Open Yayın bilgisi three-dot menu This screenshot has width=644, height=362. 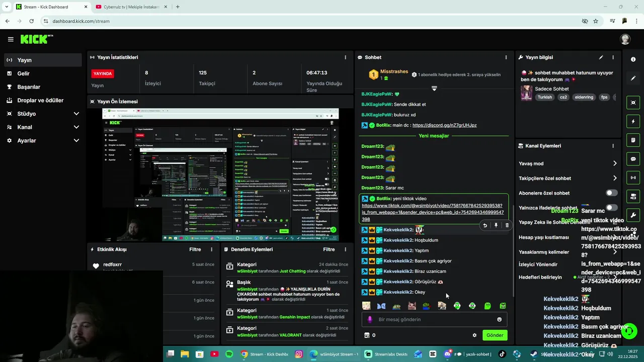pos(613,57)
